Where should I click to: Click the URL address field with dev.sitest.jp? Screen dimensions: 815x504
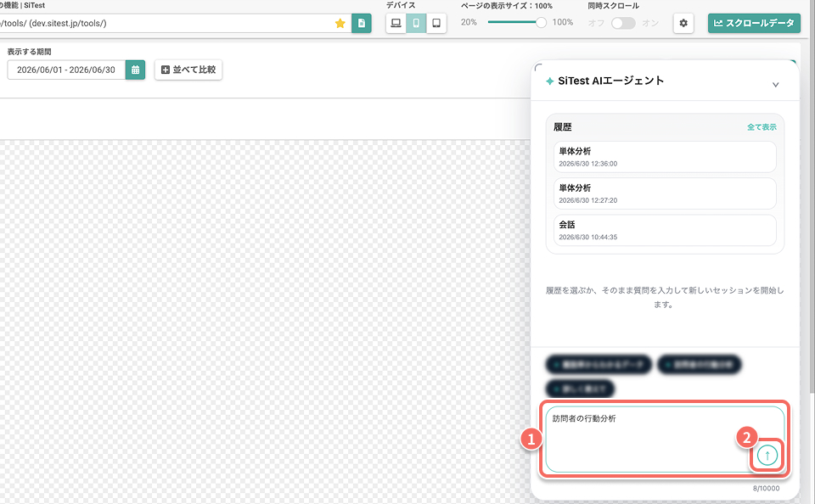click(x=166, y=24)
